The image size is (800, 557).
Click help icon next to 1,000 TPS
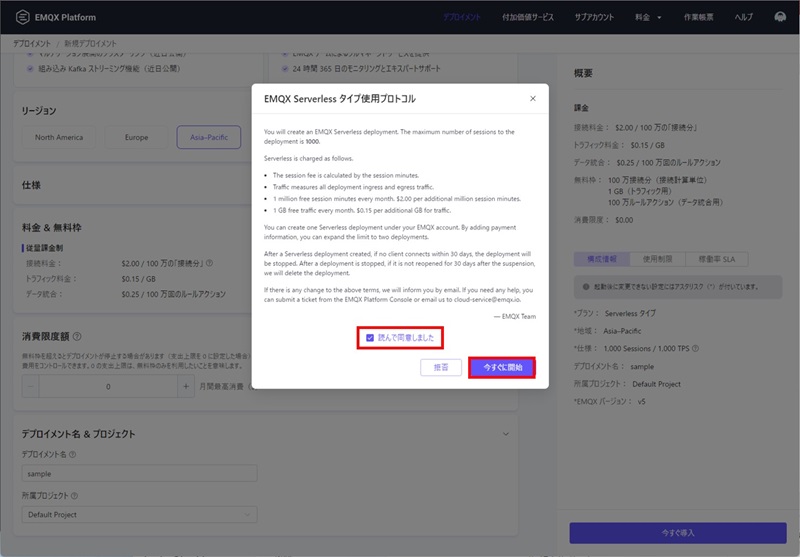tap(695, 348)
